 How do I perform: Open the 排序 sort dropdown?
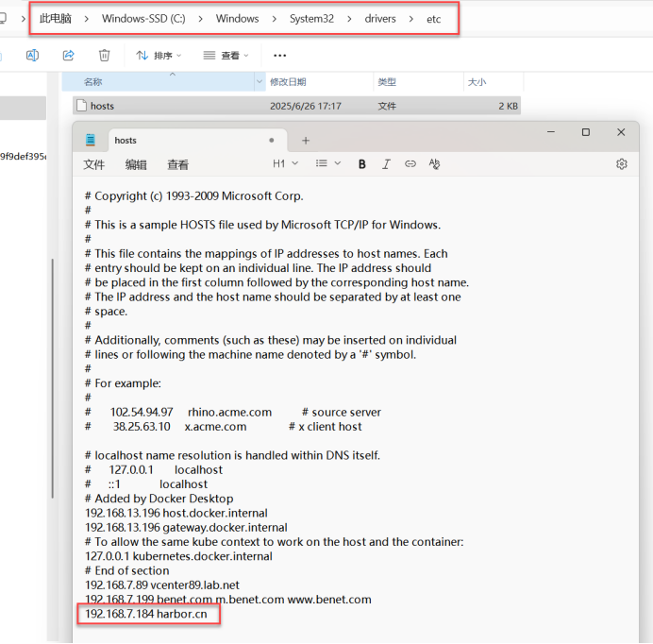pyautogui.click(x=160, y=56)
